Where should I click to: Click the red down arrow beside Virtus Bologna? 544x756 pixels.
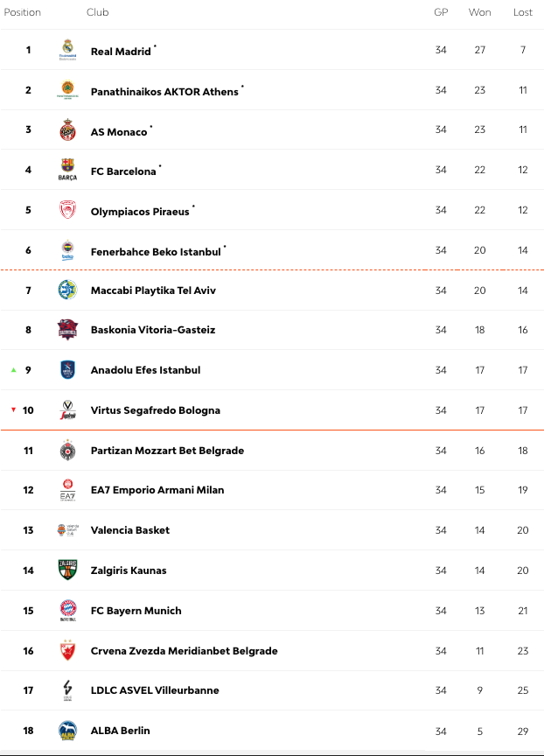[x=12, y=410]
